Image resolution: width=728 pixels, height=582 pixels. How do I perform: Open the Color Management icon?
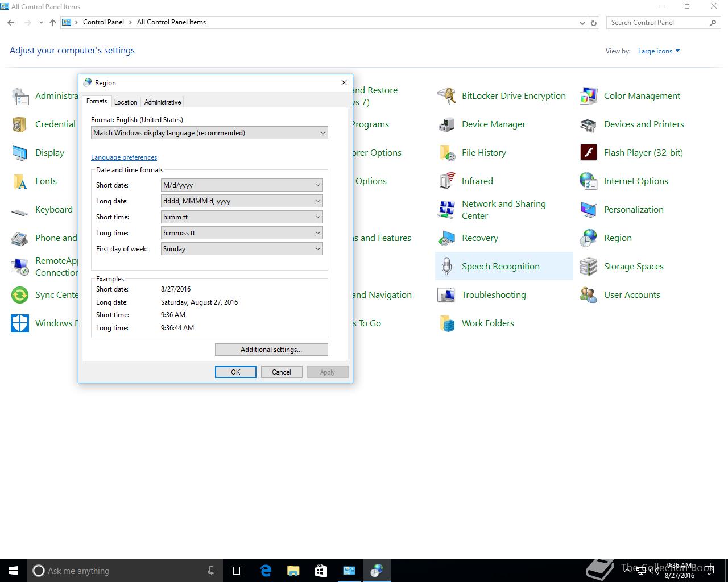click(589, 96)
